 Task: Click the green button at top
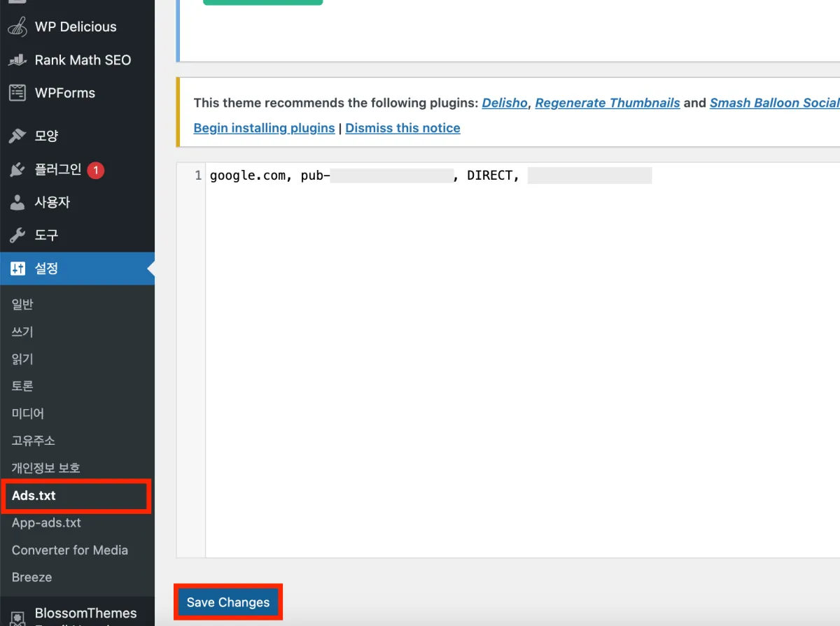coord(262,2)
